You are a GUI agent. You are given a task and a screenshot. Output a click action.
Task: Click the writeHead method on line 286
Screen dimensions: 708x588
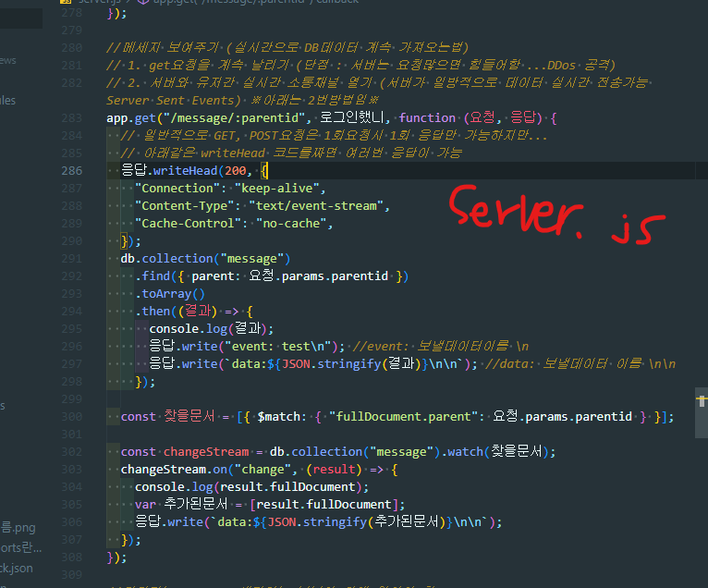tap(185, 171)
